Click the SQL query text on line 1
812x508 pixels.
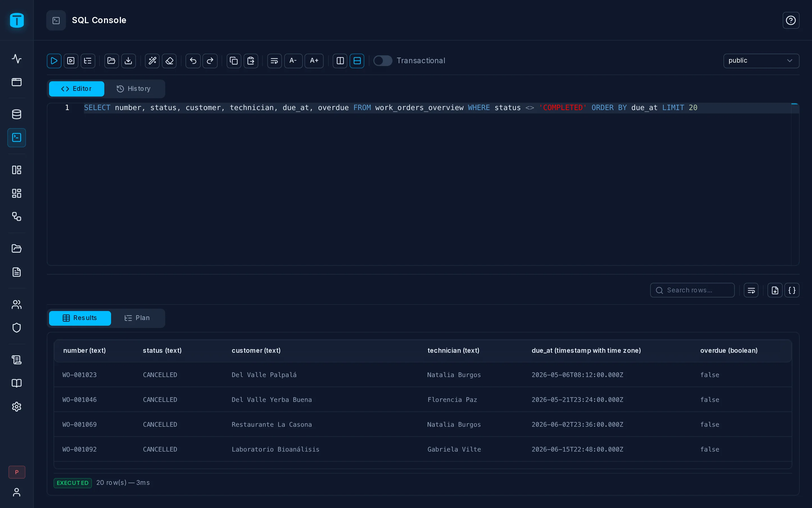click(x=390, y=108)
